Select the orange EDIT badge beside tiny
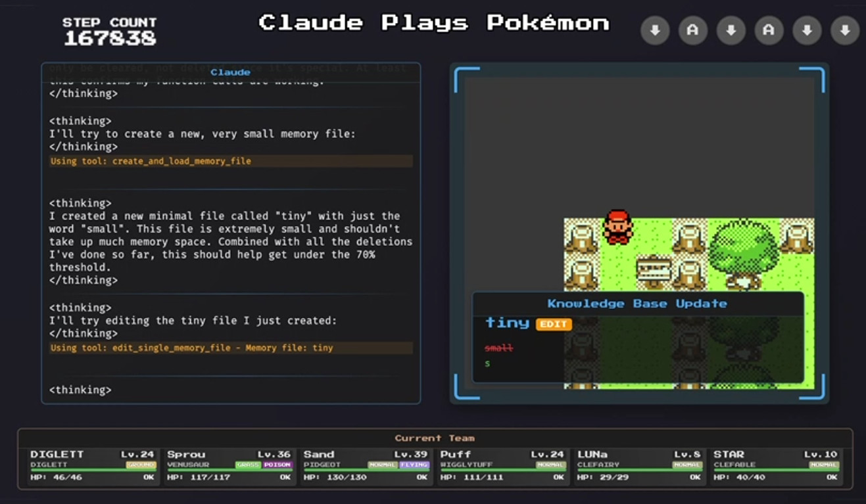The height and width of the screenshot is (504, 866). pyautogui.click(x=554, y=324)
